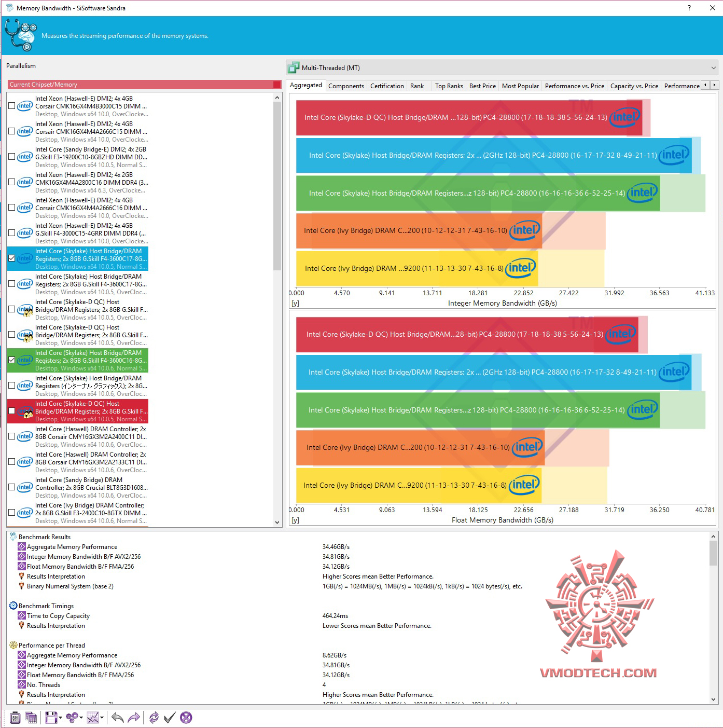Click Intel logo of Sandy Bridge-E G.Skill F3-19200C10 row
The image size is (723, 728).
click(x=25, y=157)
